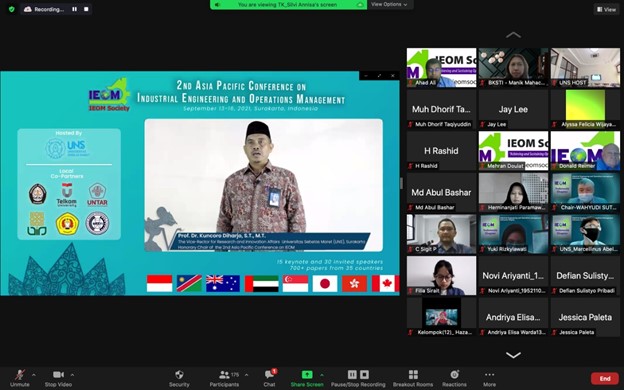The height and width of the screenshot is (390, 624).
Task: Select H Rashid participant tile
Action: [441, 150]
